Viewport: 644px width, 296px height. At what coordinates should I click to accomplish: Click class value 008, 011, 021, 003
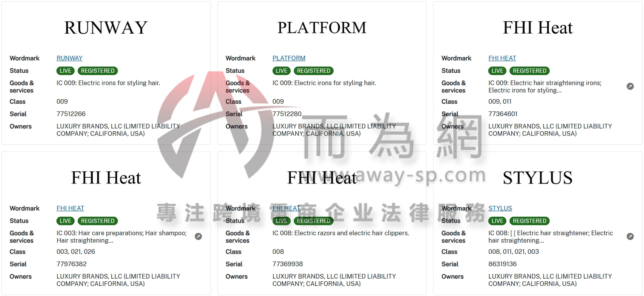click(x=513, y=252)
